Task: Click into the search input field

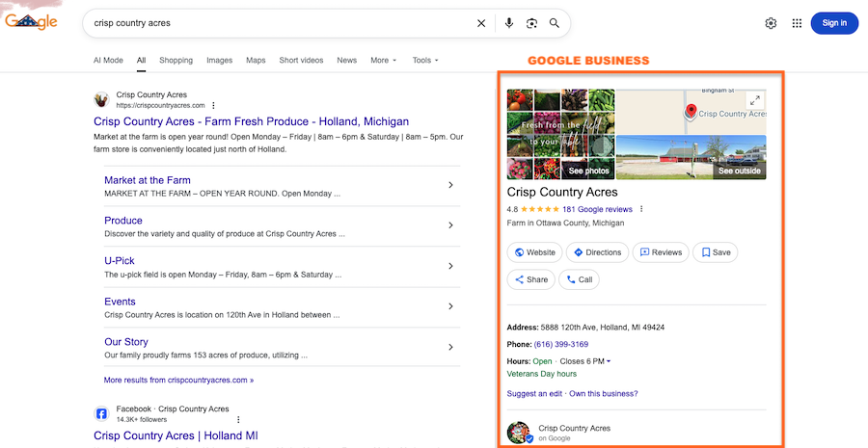Action: tap(283, 23)
